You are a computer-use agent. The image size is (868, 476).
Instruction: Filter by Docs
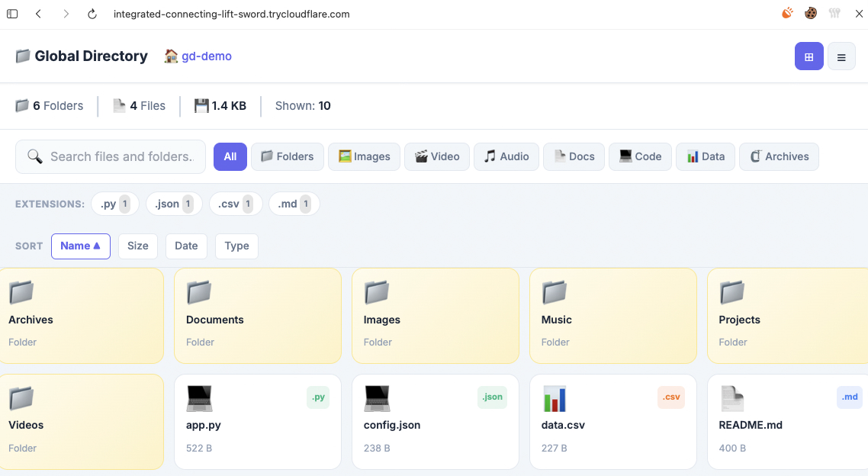tap(574, 156)
